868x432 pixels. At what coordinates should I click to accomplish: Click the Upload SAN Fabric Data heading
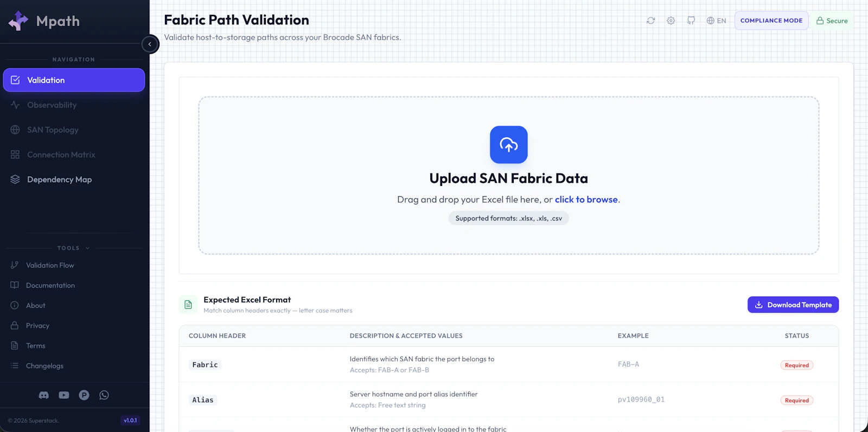click(509, 178)
